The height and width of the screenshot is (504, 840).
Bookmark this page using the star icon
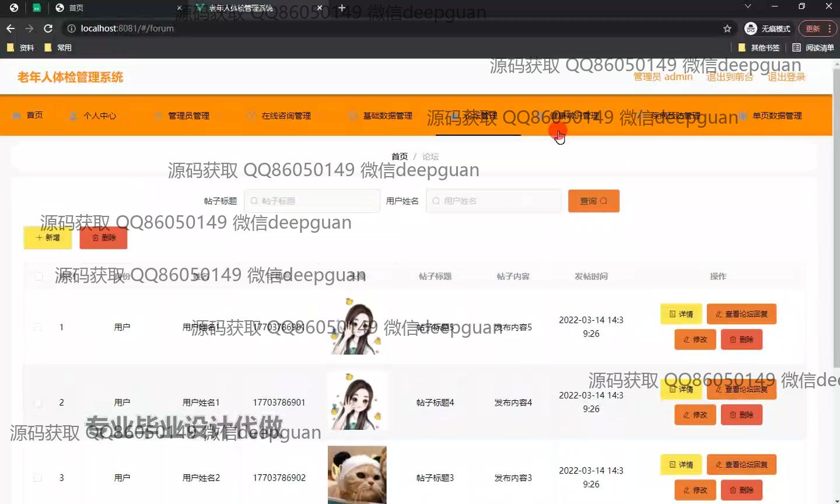pos(727,29)
